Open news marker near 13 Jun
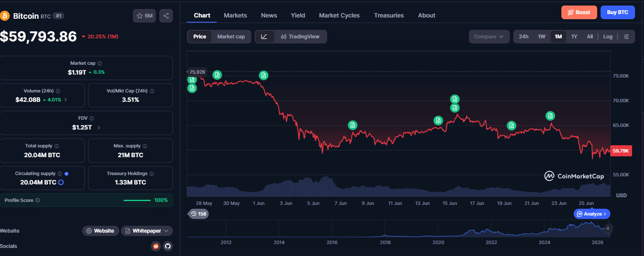 click(438, 120)
